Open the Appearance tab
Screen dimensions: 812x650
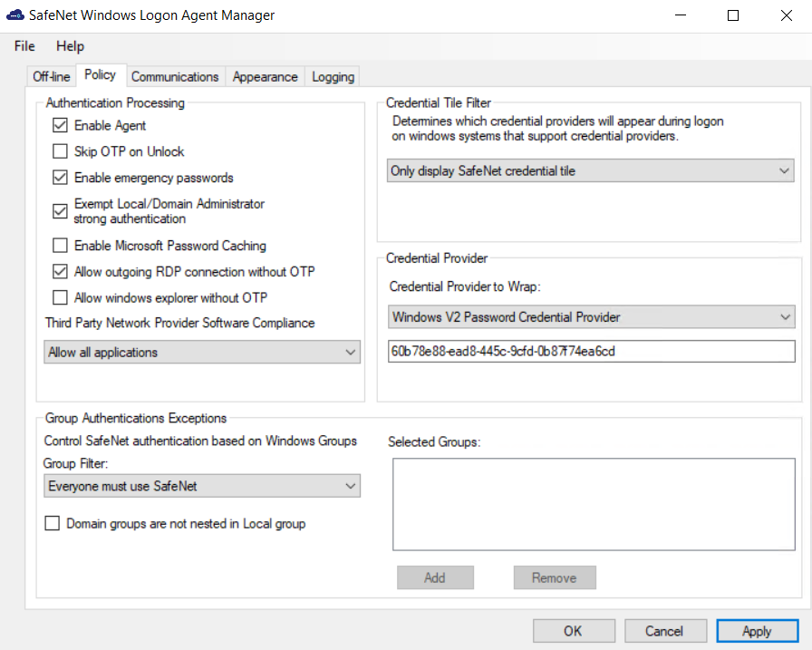pyautogui.click(x=266, y=77)
